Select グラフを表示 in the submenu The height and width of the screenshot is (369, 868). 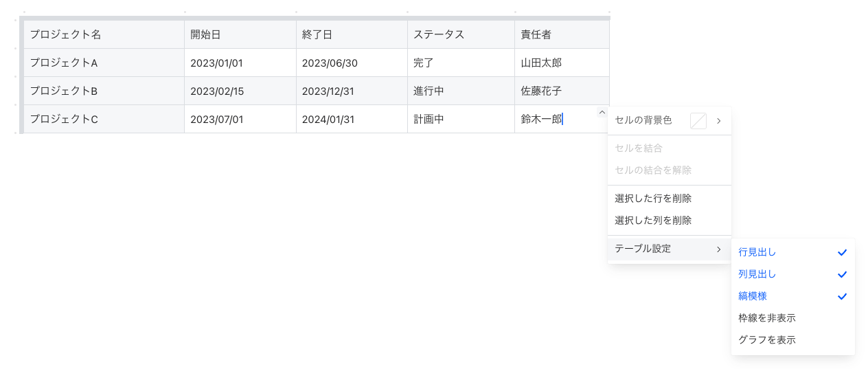pos(767,340)
